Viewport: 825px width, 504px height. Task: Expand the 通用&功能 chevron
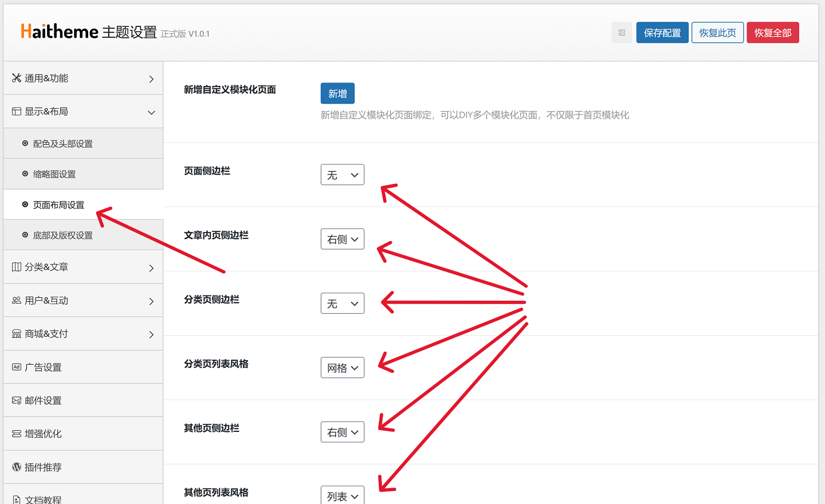[151, 79]
